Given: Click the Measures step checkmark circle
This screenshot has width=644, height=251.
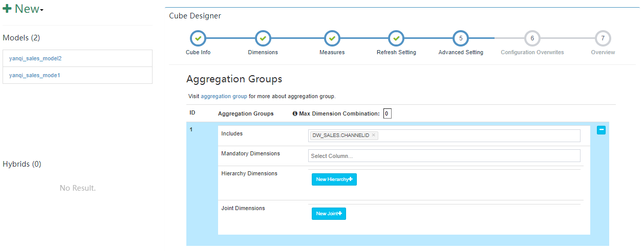Looking at the screenshot, I should click(x=332, y=38).
